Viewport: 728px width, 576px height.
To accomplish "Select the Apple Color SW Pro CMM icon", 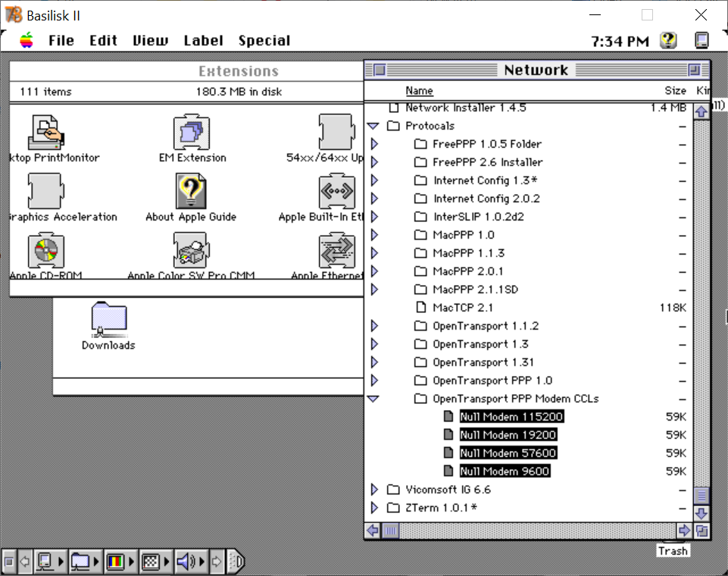I will click(x=192, y=250).
